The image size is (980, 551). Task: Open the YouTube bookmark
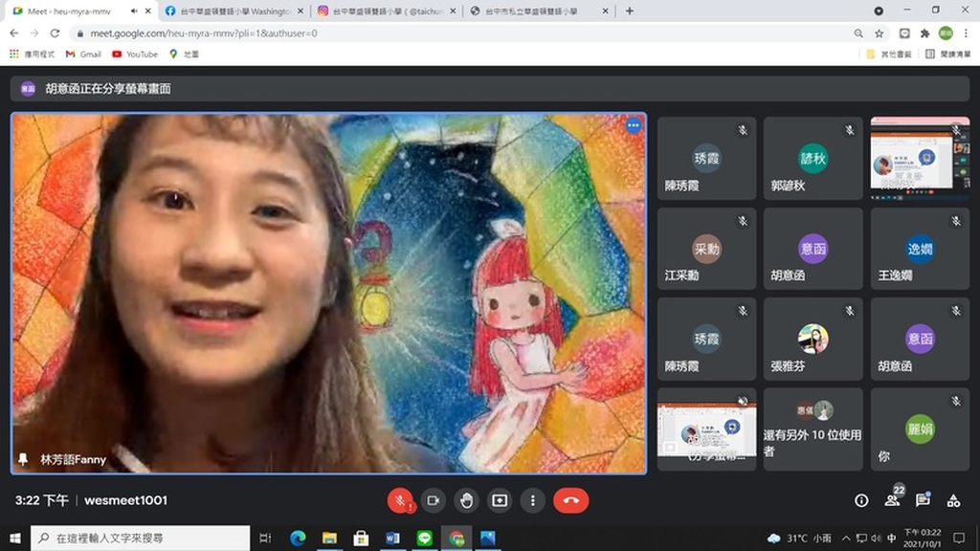tap(134, 55)
